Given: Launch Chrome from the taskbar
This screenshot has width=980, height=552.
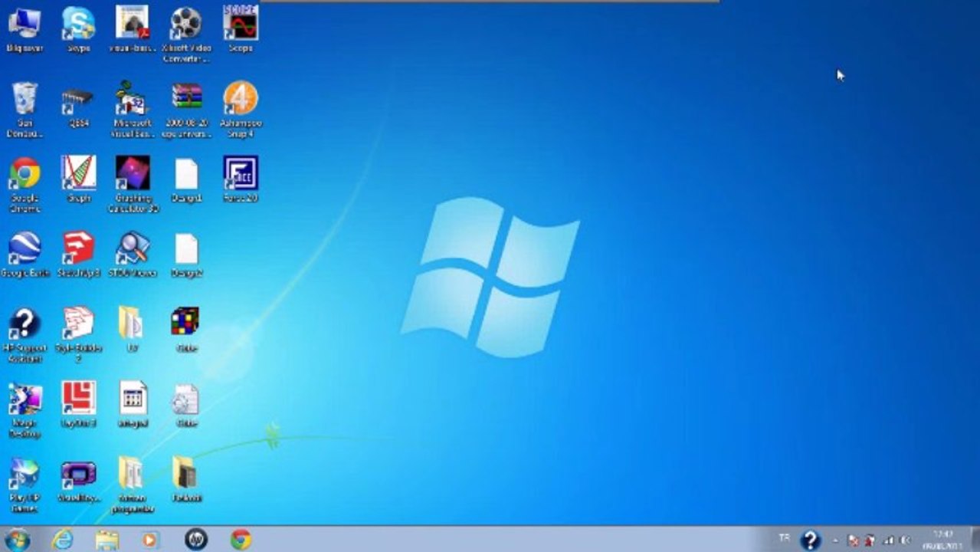Looking at the screenshot, I should (241, 539).
